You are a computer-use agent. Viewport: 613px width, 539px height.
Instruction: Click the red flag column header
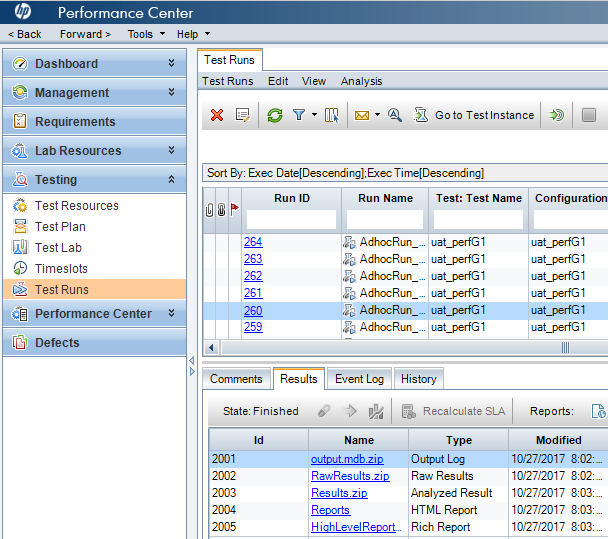click(x=235, y=209)
